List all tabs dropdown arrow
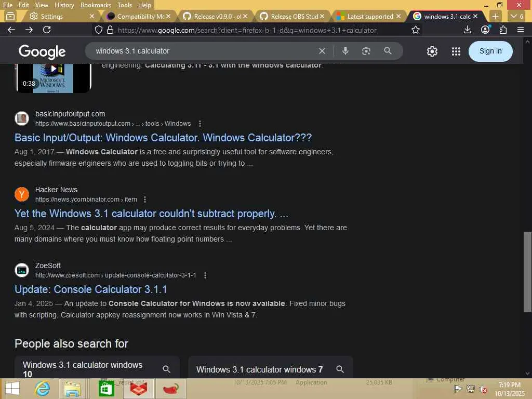Image resolution: width=532 pixels, height=399 pixels. (x=517, y=16)
